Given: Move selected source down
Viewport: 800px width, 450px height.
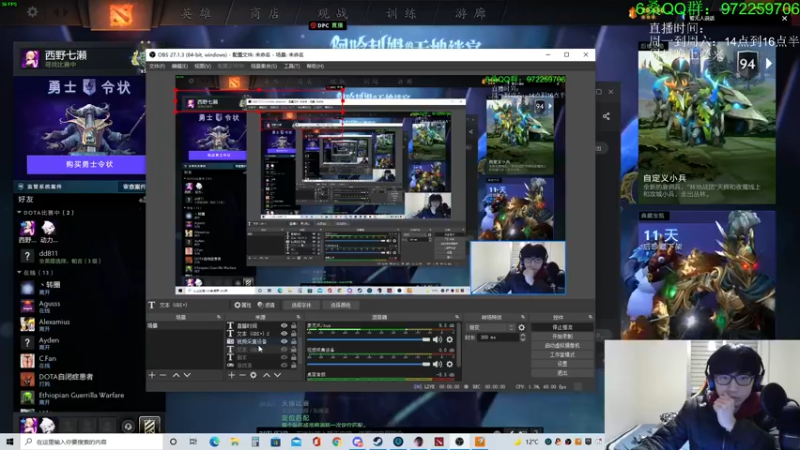Looking at the screenshot, I should [278, 375].
